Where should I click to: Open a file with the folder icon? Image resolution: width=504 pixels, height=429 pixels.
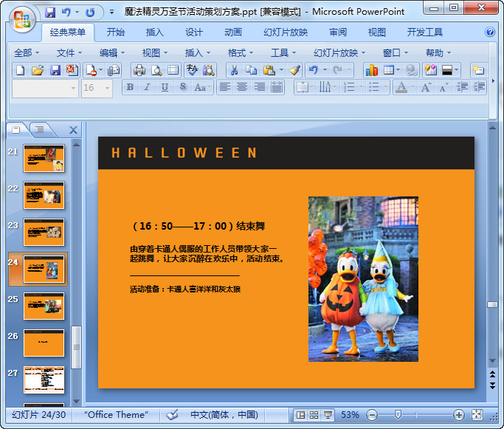coord(38,70)
